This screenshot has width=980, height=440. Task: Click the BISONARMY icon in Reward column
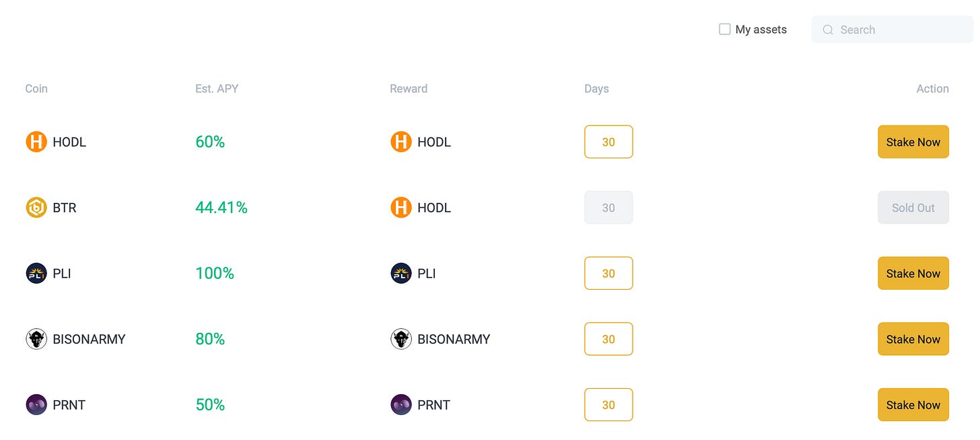click(x=401, y=339)
